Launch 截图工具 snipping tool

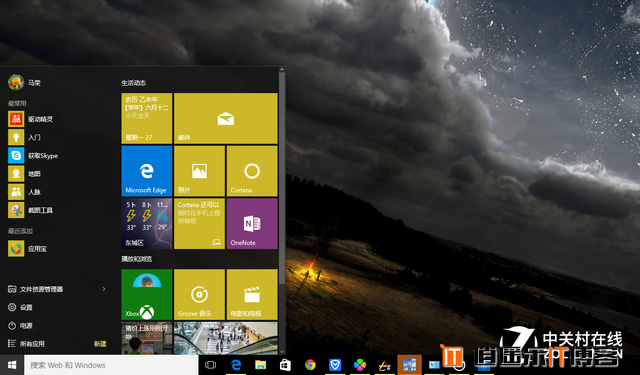click(x=16, y=210)
